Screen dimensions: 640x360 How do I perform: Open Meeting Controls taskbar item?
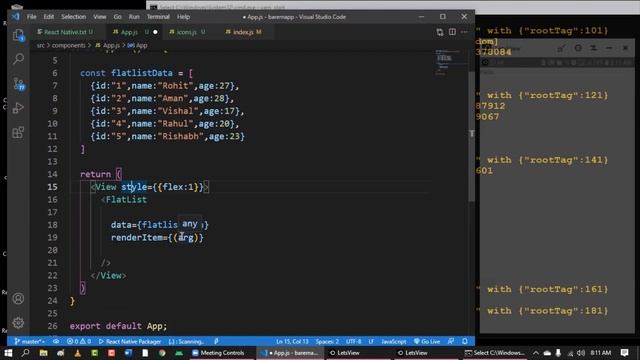218,353
